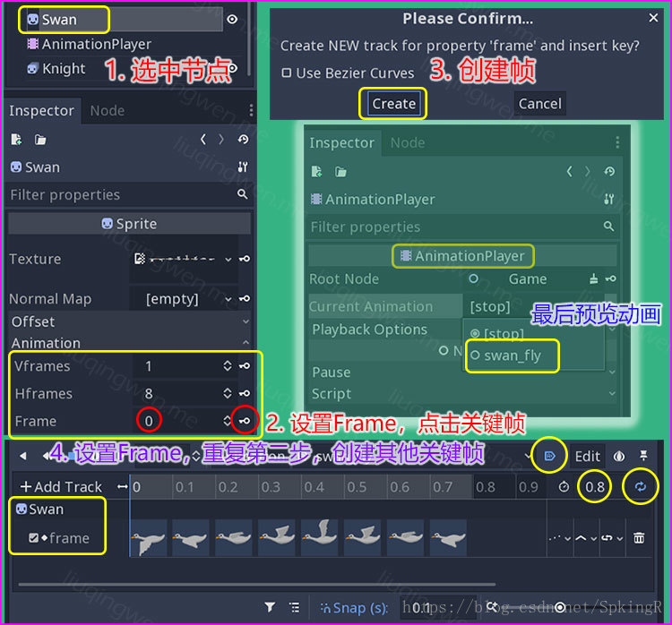
Task: Insert keyframe for Normal Map property
Action: tap(245, 298)
